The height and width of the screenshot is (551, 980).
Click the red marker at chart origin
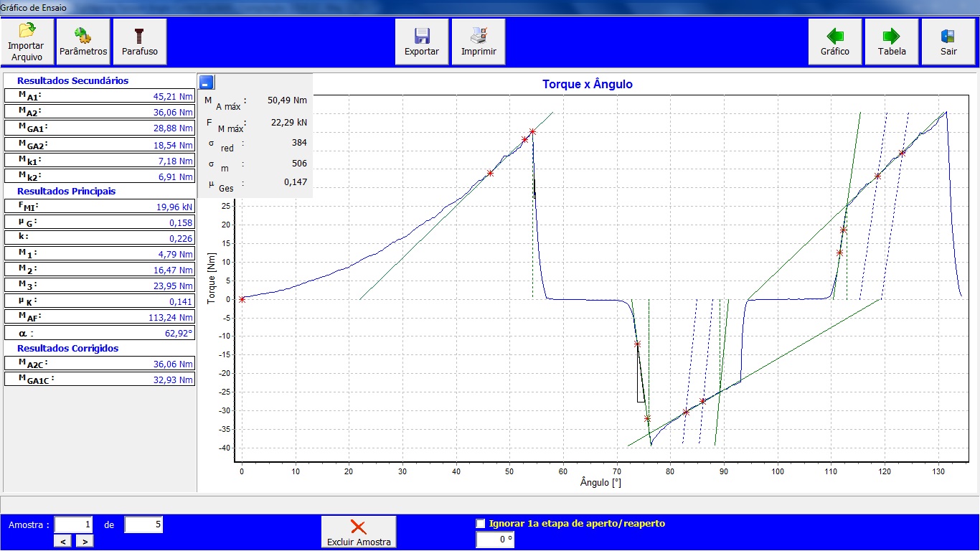point(242,299)
